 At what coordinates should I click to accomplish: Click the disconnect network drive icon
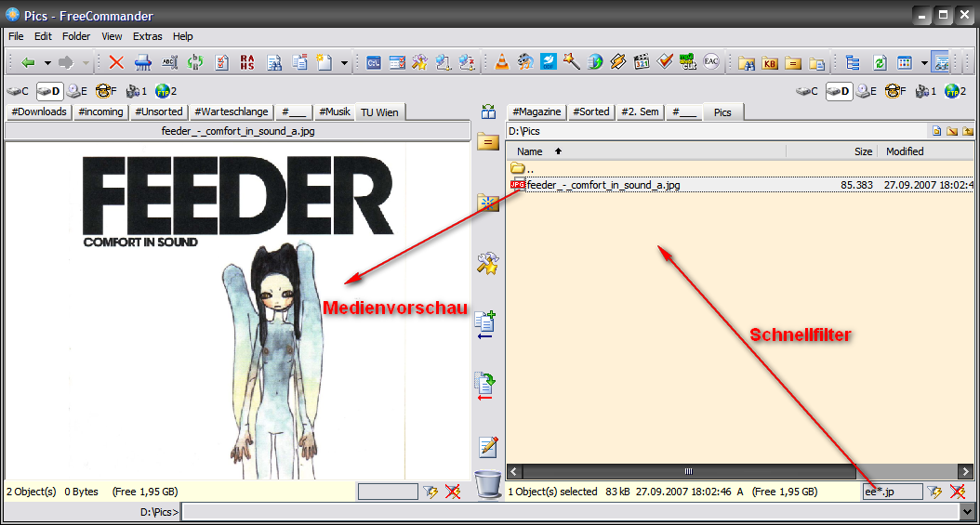pos(466,62)
